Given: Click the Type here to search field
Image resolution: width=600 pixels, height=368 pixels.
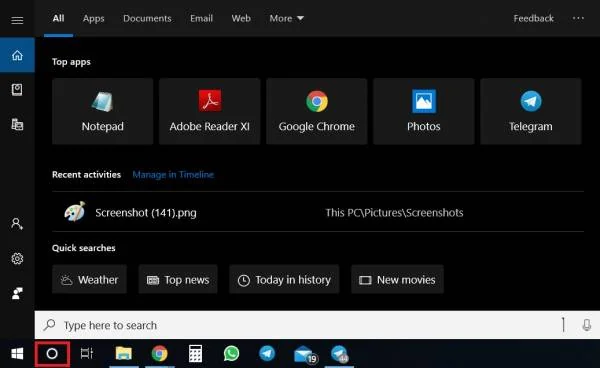Looking at the screenshot, I should (x=317, y=325).
